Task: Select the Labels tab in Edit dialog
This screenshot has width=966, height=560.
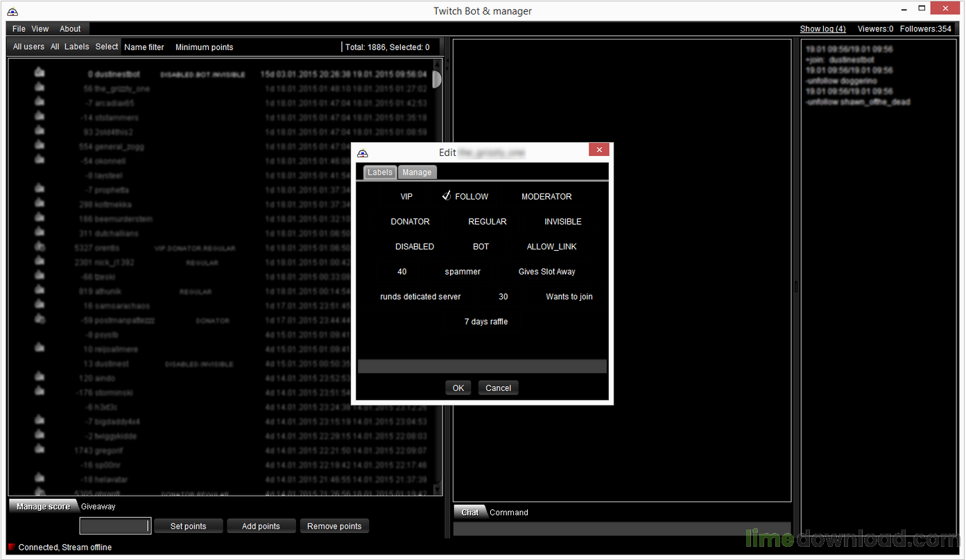Action: pyautogui.click(x=380, y=172)
